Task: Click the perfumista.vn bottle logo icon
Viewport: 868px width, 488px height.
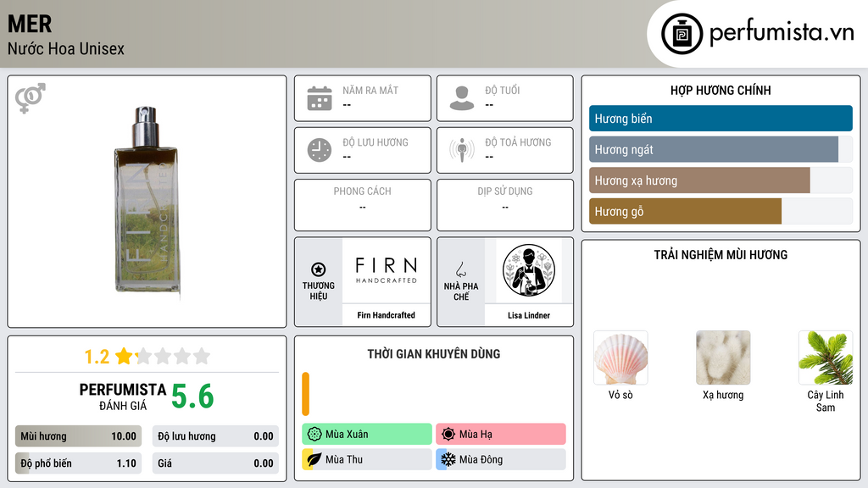Action: [x=682, y=34]
